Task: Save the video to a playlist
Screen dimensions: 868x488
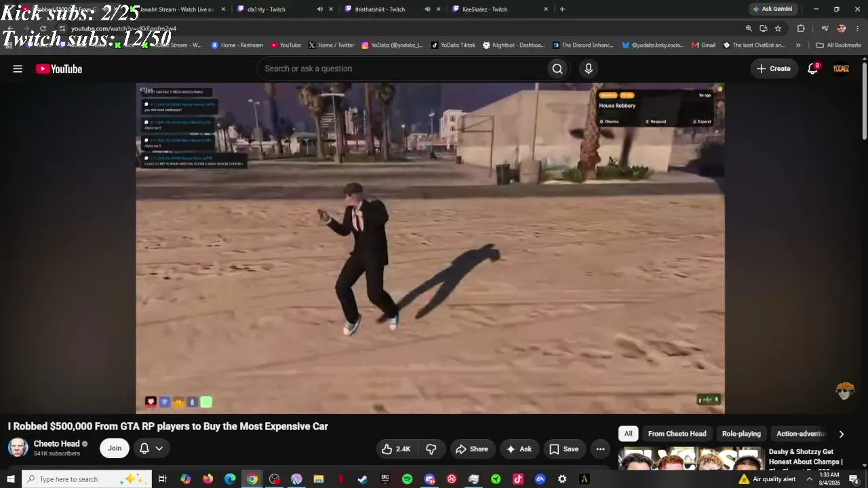Action: click(564, 449)
